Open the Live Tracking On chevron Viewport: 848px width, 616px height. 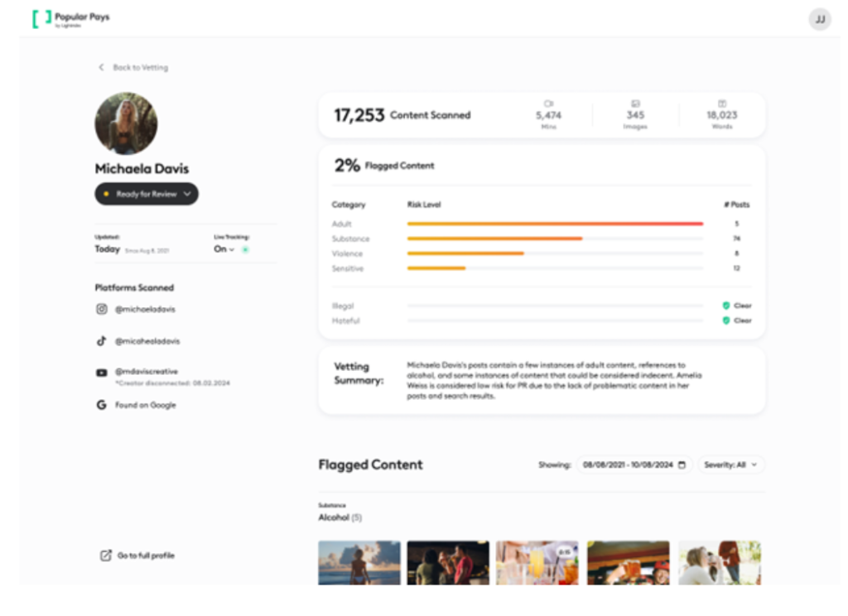pyautogui.click(x=231, y=249)
